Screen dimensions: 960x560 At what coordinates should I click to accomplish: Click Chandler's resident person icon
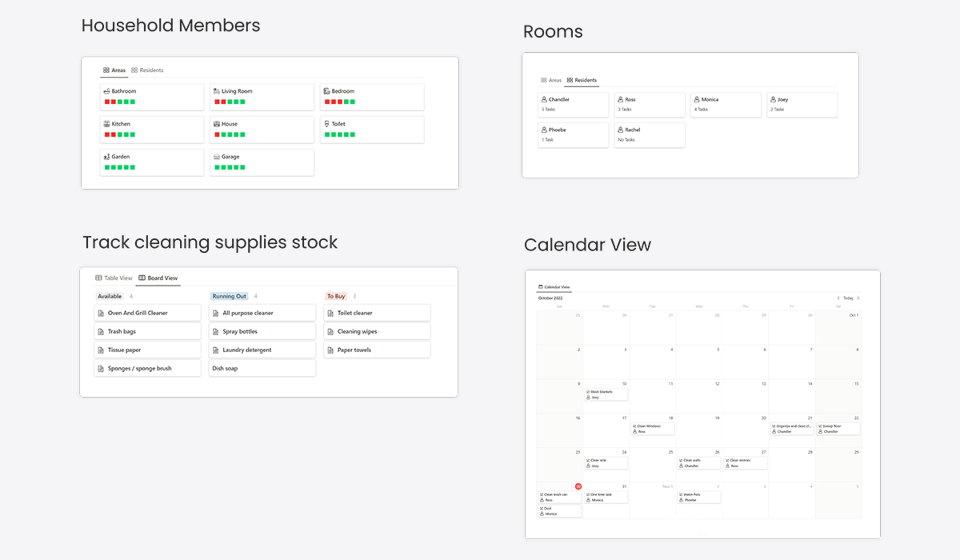pyautogui.click(x=544, y=99)
